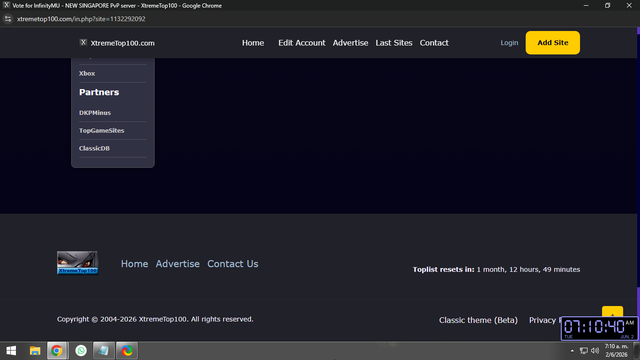640x360 pixels.
Task: Go to Last Sites page
Action: [394, 43]
